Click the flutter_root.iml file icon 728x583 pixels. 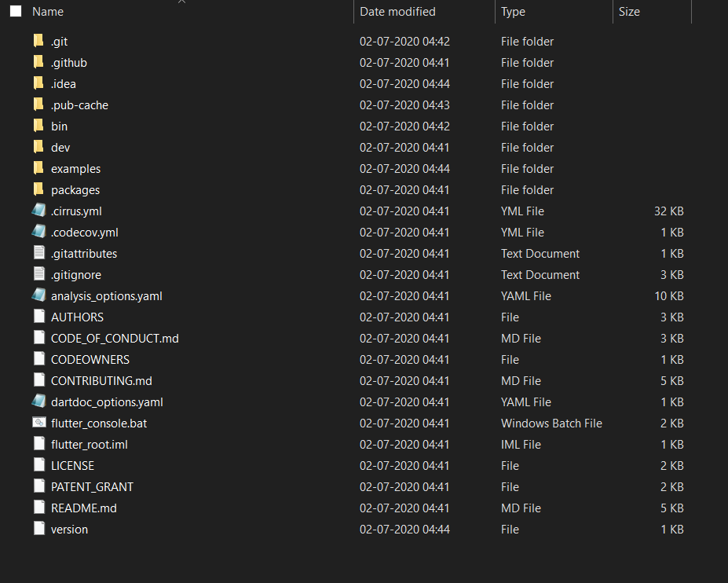click(x=39, y=444)
